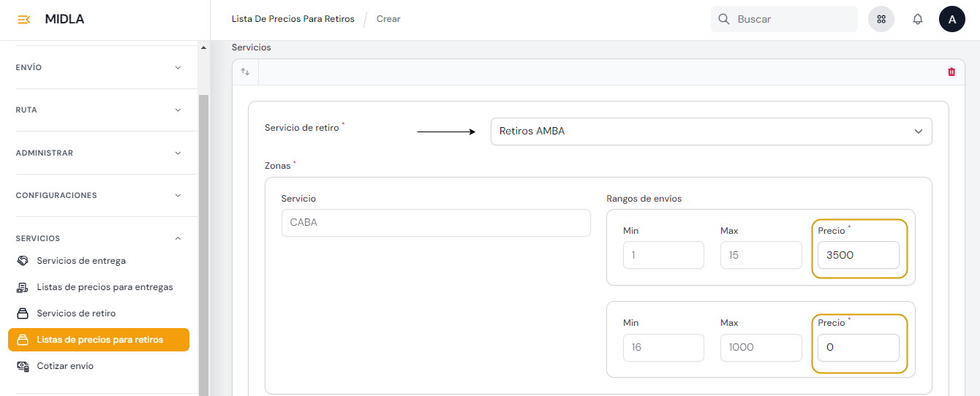
Task: Click the Precio field showing 3500
Action: tap(858, 255)
